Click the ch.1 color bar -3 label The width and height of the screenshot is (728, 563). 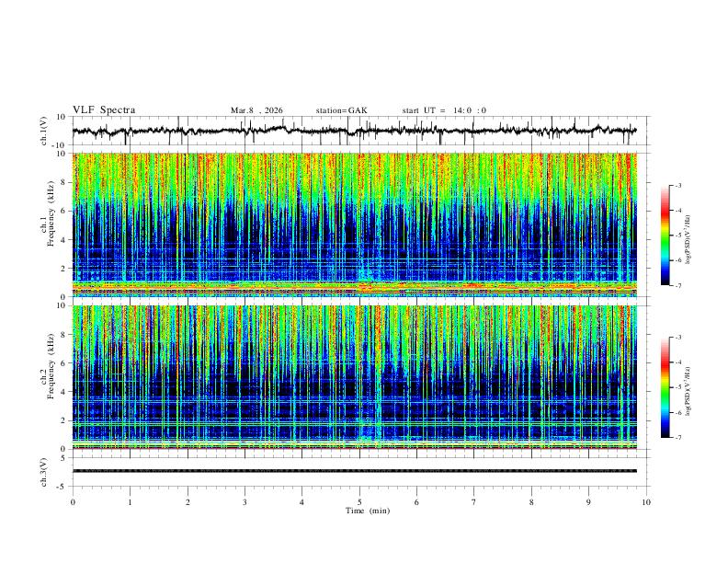(x=677, y=185)
